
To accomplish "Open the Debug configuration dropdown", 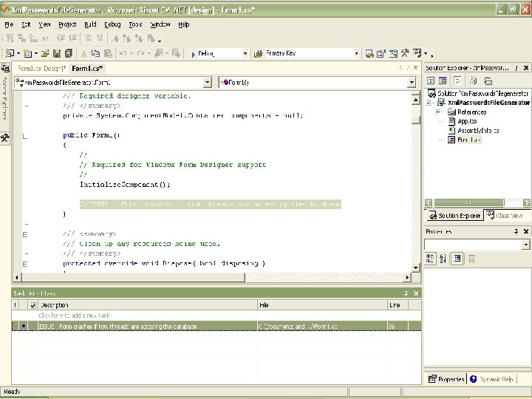I will pos(245,53).
